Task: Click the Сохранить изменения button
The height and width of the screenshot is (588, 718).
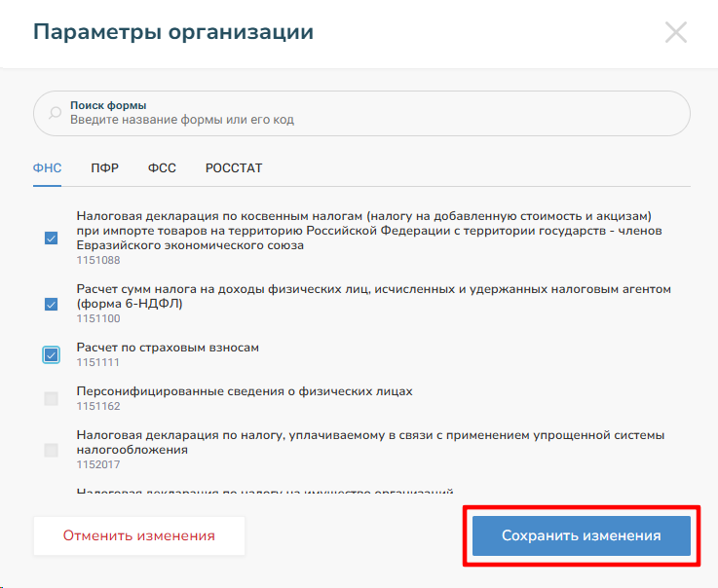Action: [x=582, y=535]
